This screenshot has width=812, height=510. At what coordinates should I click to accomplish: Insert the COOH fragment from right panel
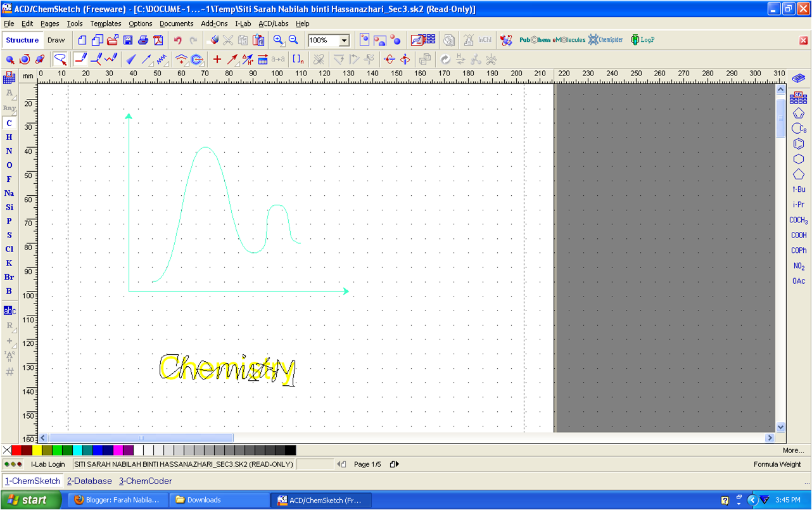(798, 235)
